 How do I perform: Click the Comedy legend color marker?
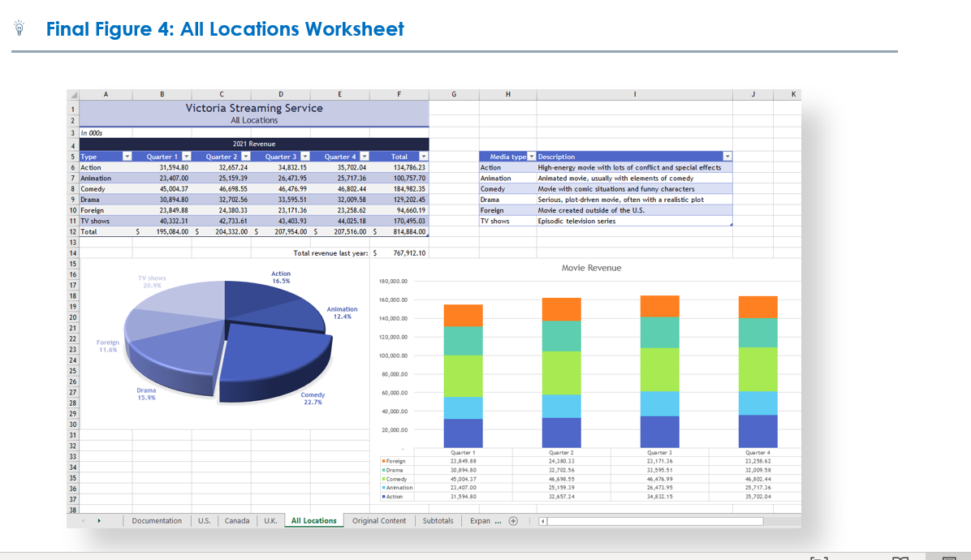click(x=384, y=479)
